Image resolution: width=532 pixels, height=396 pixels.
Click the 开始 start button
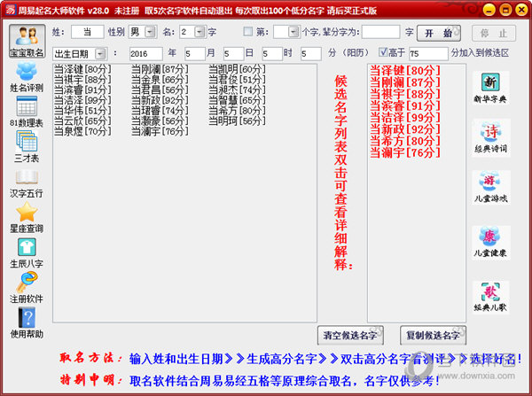click(438, 33)
